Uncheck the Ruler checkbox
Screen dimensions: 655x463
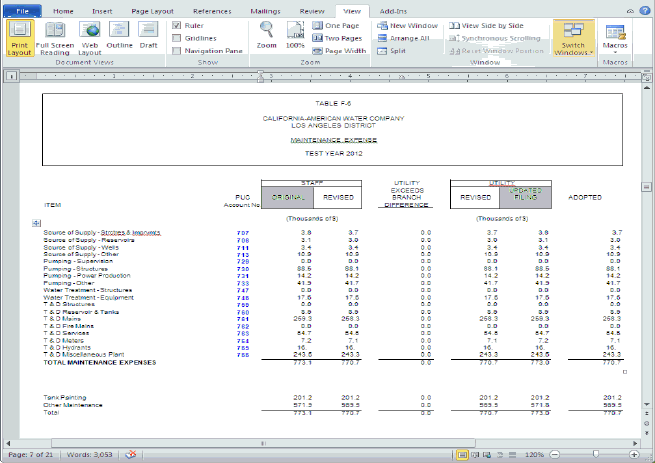177,24
